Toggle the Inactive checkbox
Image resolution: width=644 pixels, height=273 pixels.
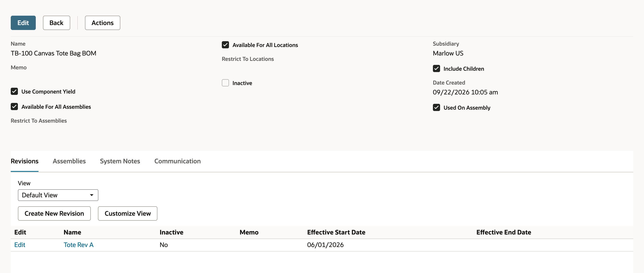[x=225, y=83]
